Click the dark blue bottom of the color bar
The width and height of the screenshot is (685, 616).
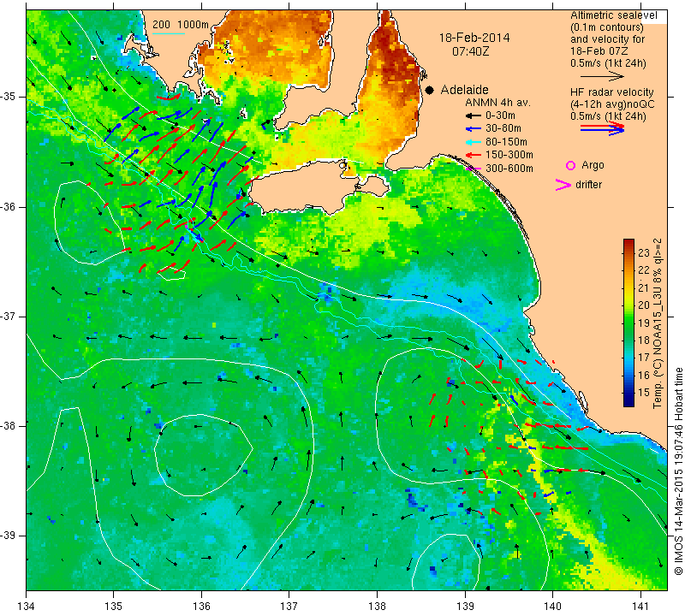click(x=628, y=403)
